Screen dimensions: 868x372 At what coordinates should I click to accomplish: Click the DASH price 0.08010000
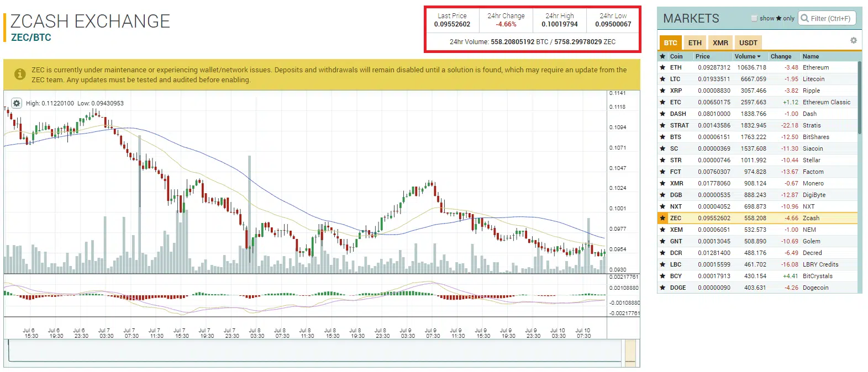714,114
